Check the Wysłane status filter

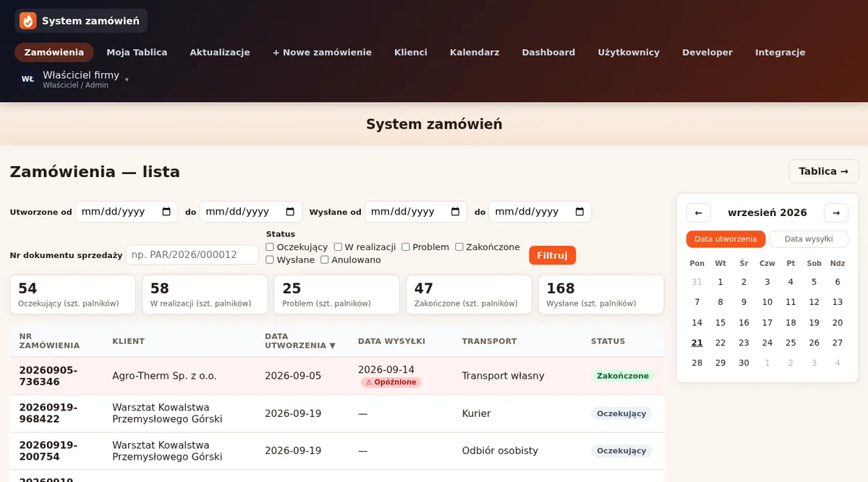pyautogui.click(x=270, y=259)
